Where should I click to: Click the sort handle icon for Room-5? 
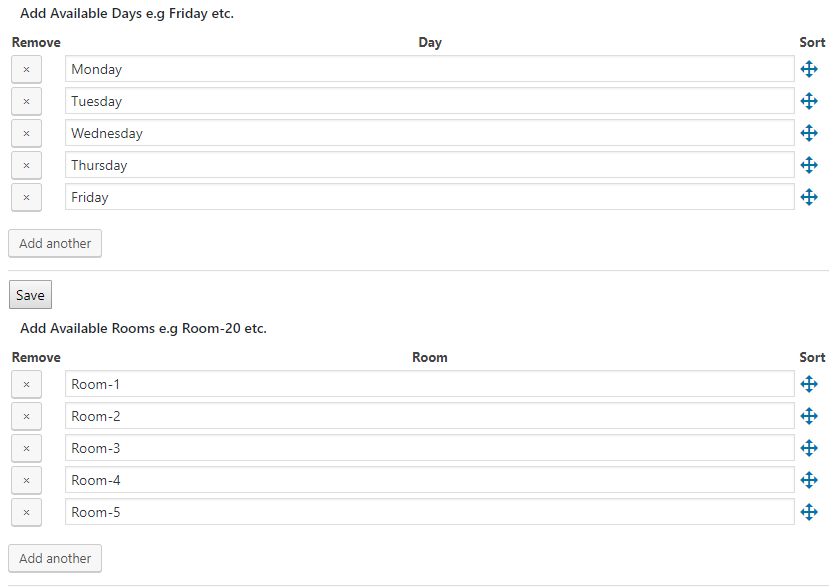[809, 512]
